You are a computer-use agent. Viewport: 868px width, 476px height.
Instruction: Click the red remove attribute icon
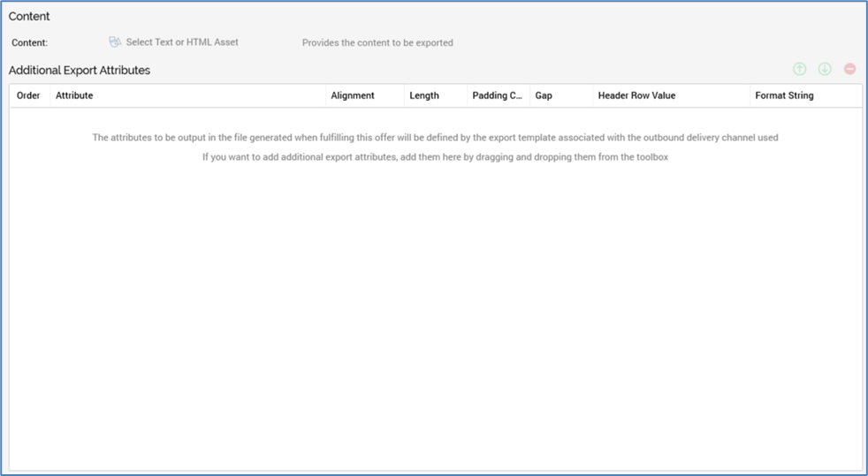click(849, 69)
